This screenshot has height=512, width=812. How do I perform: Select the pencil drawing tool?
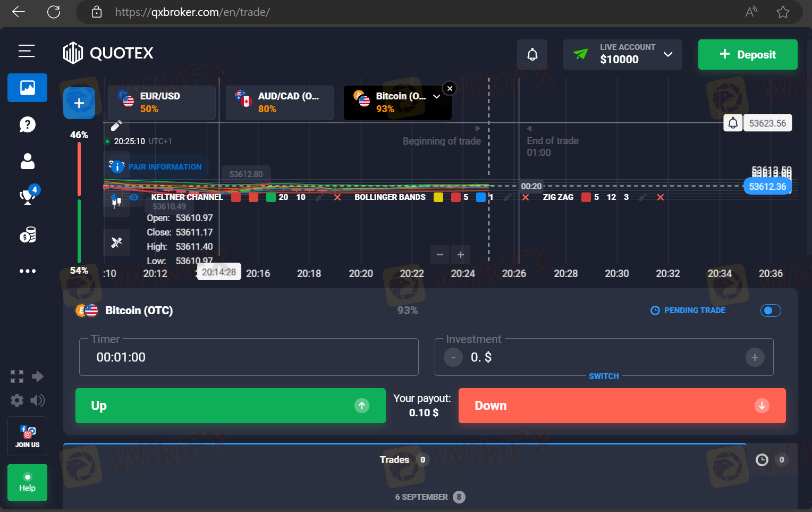(116, 125)
